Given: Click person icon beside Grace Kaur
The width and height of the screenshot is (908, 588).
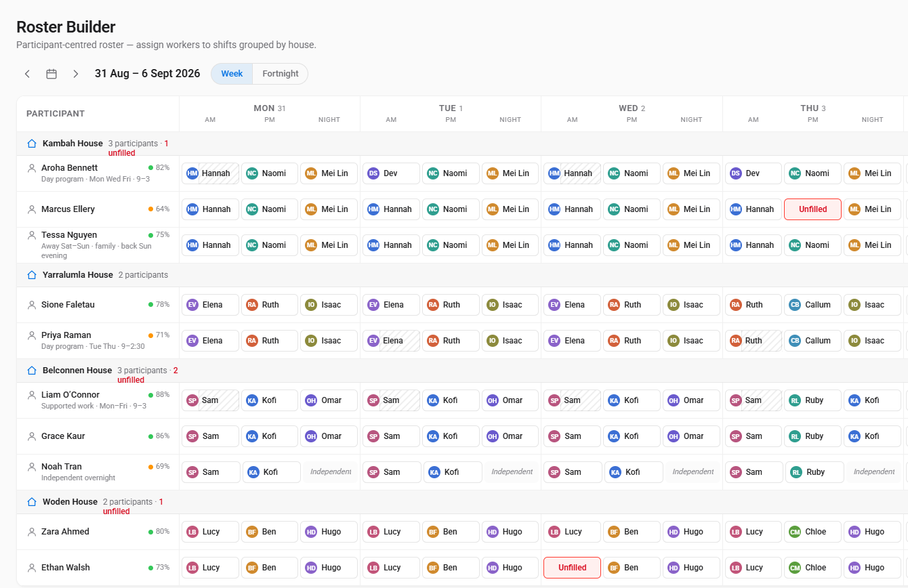Looking at the screenshot, I should pos(31,436).
